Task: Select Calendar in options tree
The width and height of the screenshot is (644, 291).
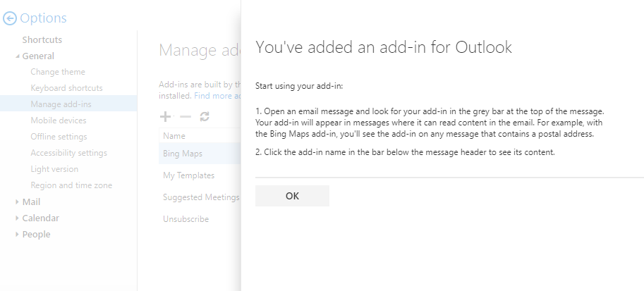Action: [x=41, y=218]
